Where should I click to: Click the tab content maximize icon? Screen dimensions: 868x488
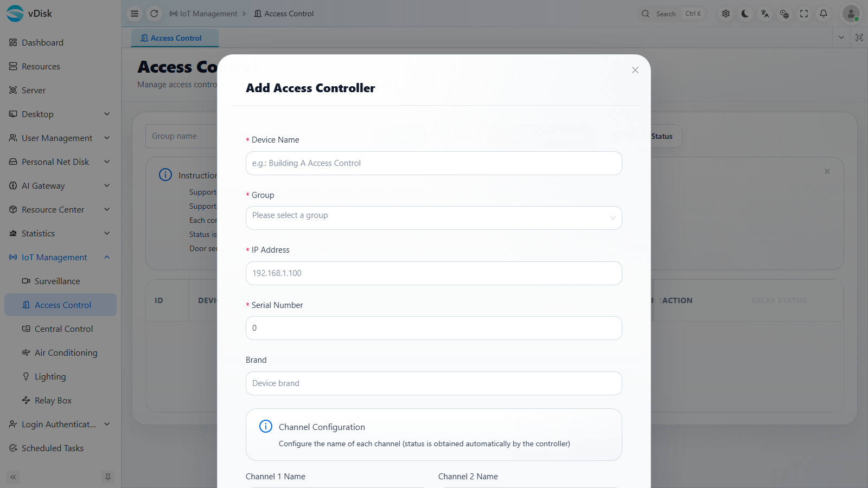click(x=859, y=37)
